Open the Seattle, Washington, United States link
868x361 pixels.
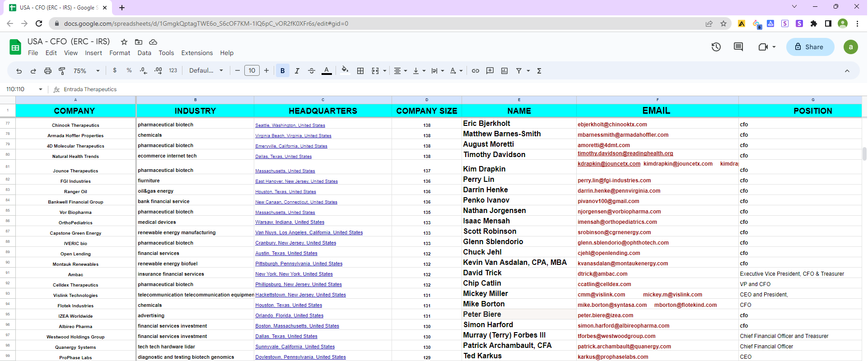(x=290, y=125)
